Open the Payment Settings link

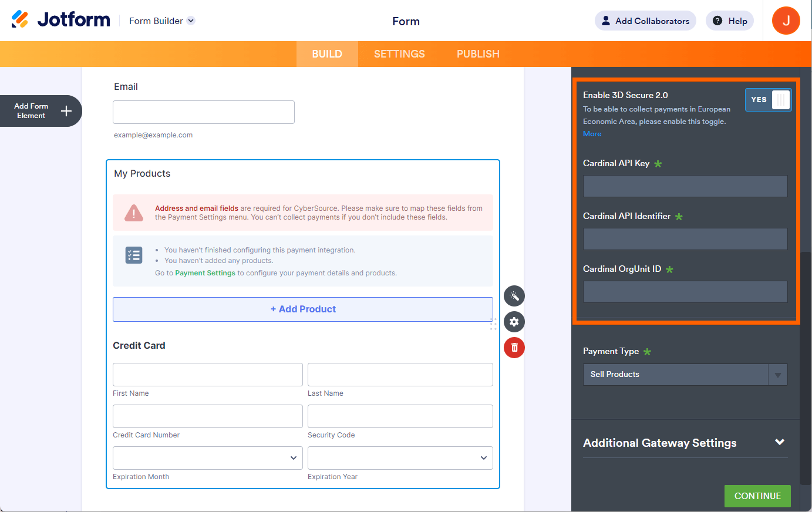point(205,273)
